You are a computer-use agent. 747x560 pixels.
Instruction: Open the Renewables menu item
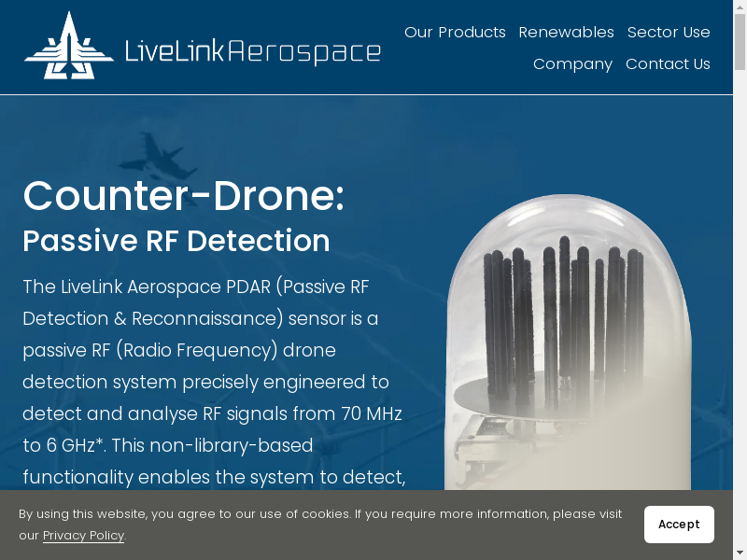click(566, 33)
